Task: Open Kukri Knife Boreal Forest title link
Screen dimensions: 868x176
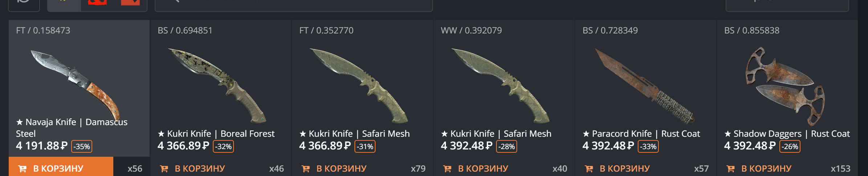Action: tap(216, 134)
